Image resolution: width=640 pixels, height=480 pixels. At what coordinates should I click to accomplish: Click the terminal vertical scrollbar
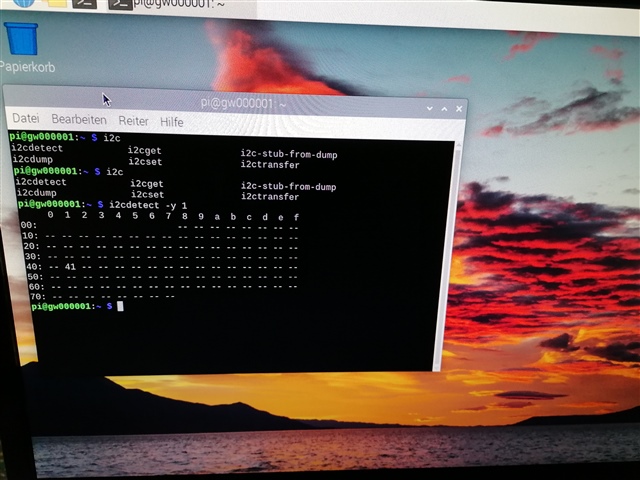point(447,256)
